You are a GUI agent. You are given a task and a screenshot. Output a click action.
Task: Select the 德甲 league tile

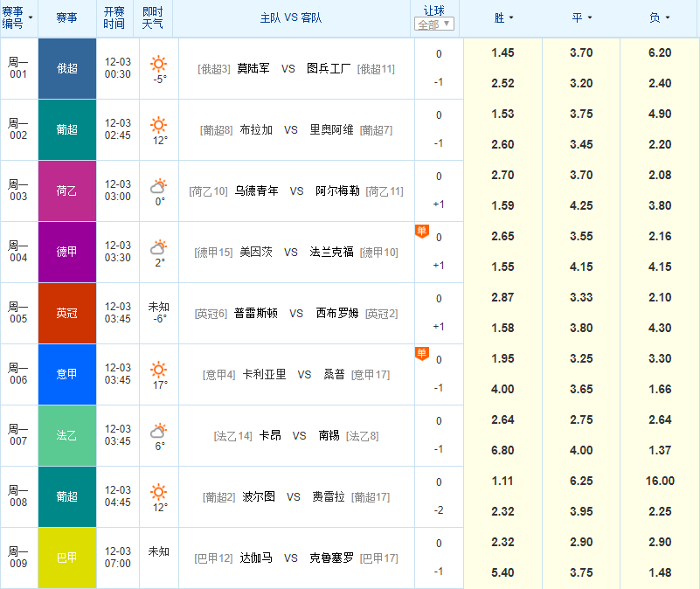(x=67, y=252)
